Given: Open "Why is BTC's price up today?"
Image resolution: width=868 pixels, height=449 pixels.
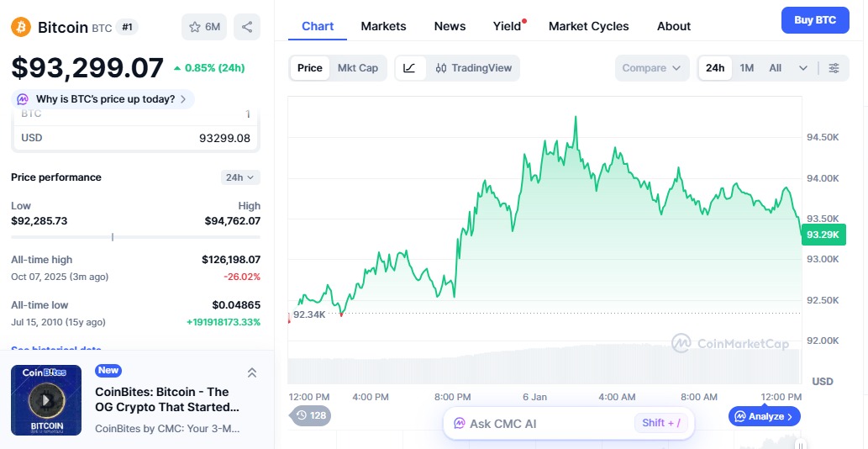Looking at the screenshot, I should [x=103, y=99].
